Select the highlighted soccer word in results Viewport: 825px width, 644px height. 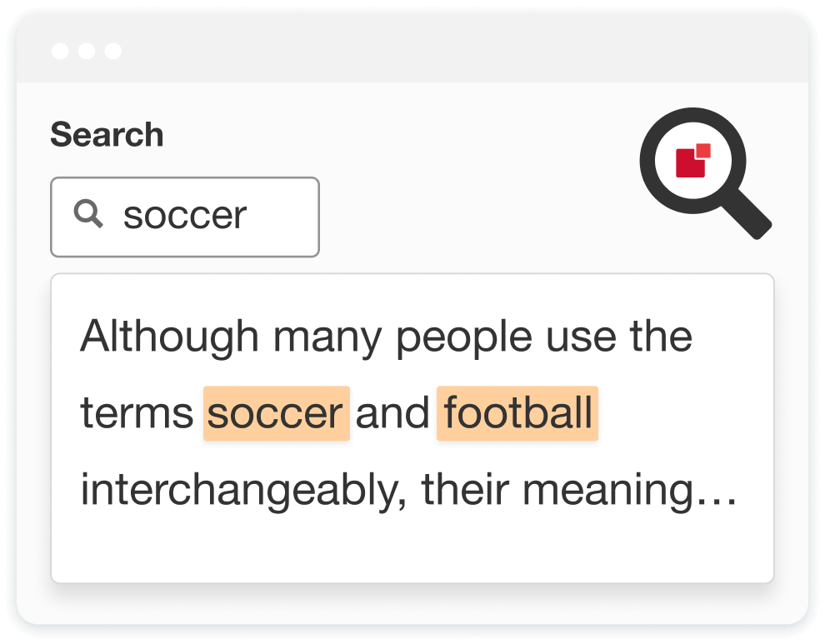pos(276,413)
